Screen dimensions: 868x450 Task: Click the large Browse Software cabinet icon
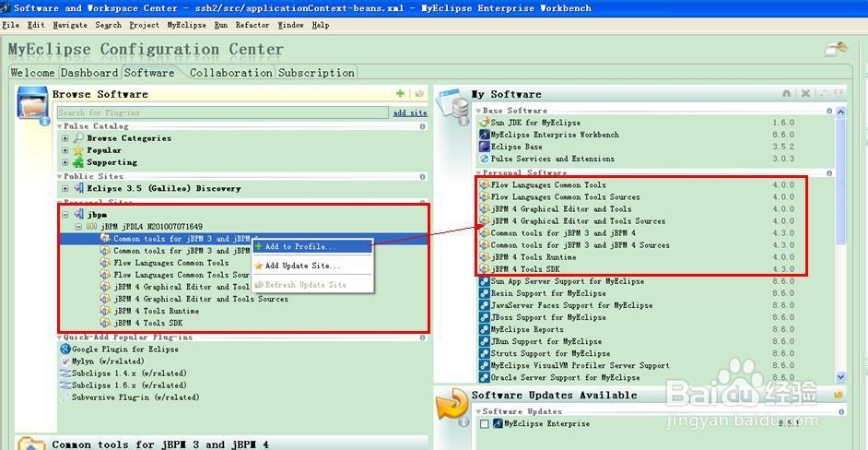click(33, 105)
